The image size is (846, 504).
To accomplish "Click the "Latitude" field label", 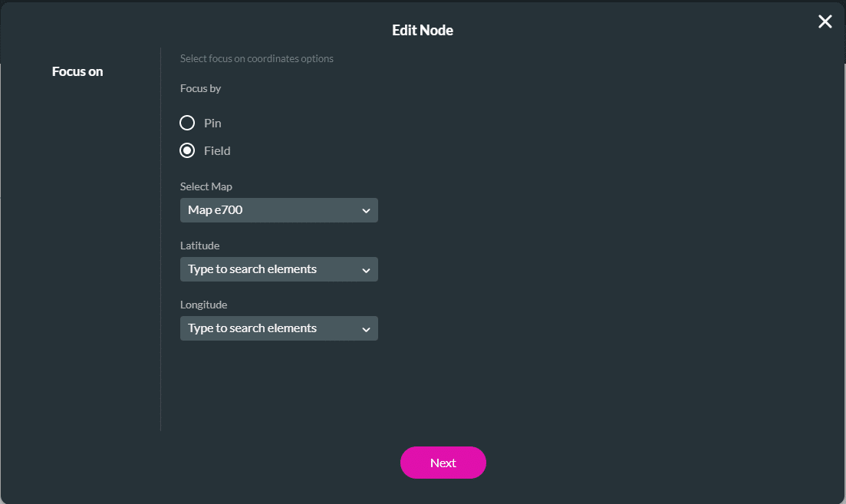I will 199,245.
